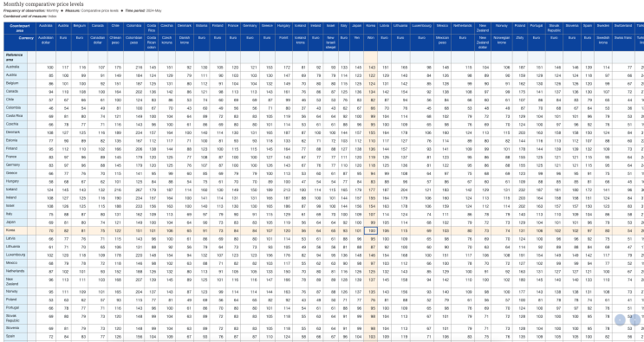Click the 'Forint' currency header
The height and width of the screenshot is (342, 644).
coord(283,42)
